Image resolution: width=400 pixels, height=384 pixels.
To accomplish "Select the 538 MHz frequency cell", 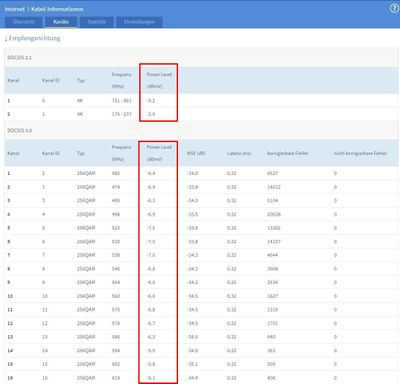I will [x=116, y=255].
